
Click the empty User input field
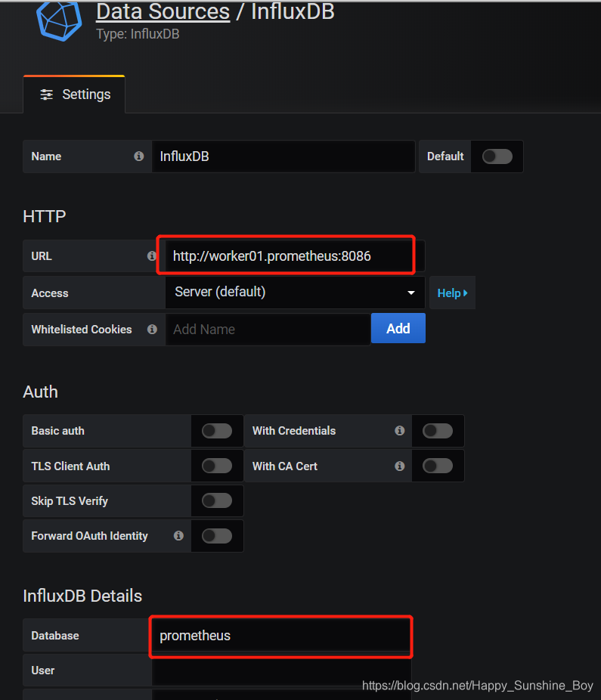pos(281,671)
